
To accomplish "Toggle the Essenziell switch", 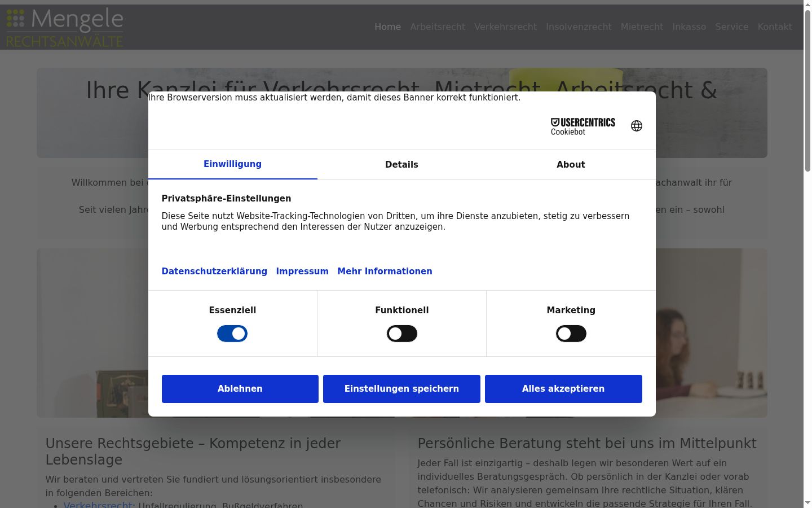I will click(232, 334).
